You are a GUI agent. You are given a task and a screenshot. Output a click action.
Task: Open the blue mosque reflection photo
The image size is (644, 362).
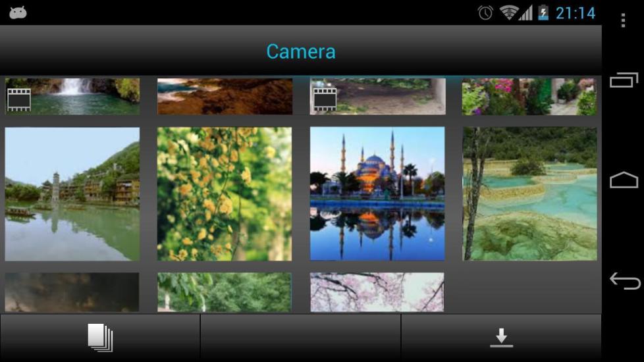click(x=377, y=194)
